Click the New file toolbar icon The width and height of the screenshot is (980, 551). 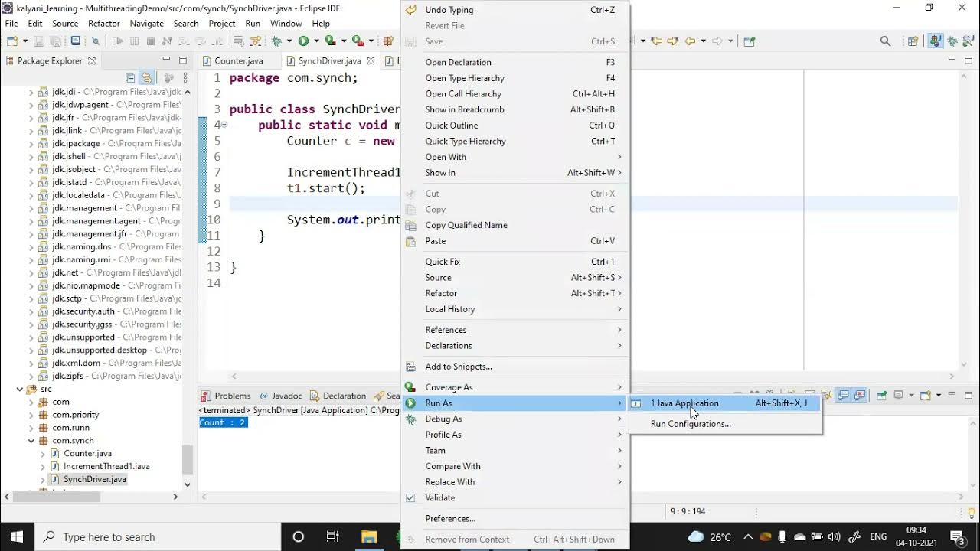[13, 41]
